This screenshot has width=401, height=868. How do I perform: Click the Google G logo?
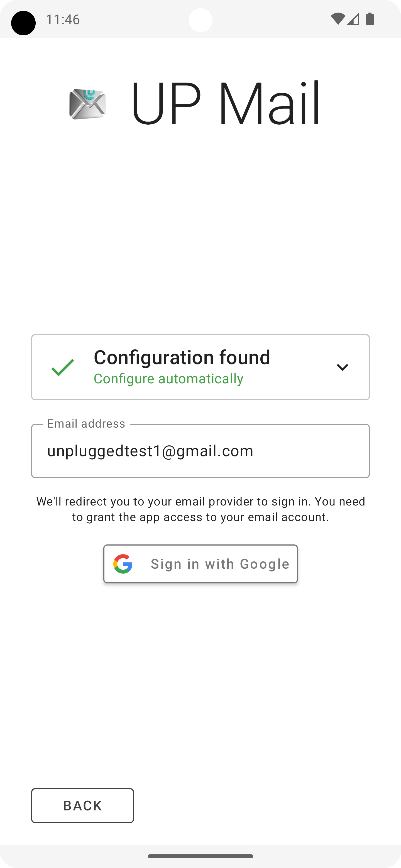point(123,564)
